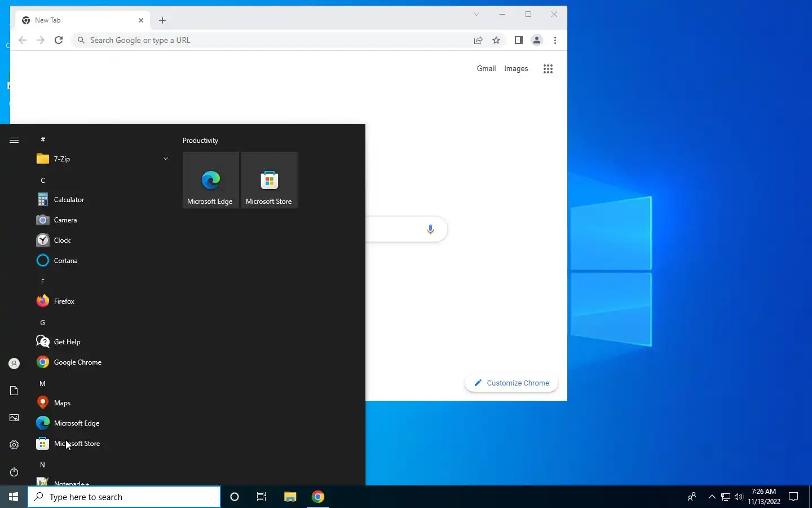Click the Microsoft Store Productivity tile
The width and height of the screenshot is (812, 508).
(270, 180)
